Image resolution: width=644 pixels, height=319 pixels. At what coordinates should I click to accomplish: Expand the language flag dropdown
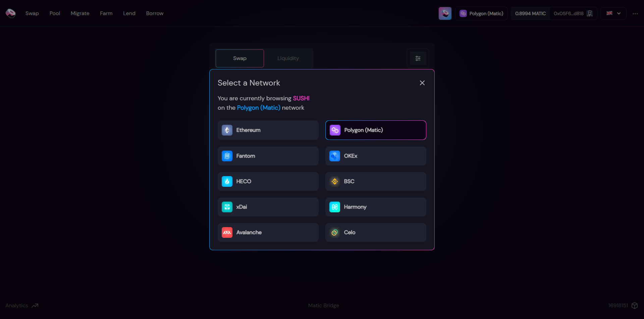613,13
